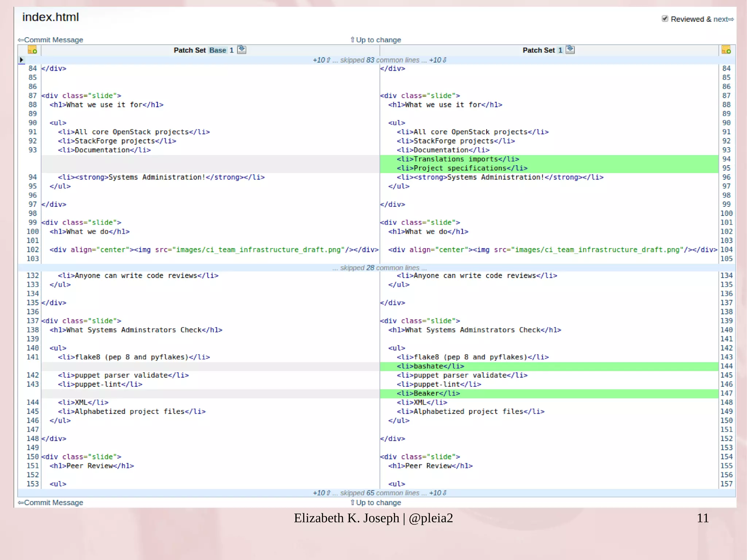Expand 10 lines above in bottom skipped 65 section
747x560 pixels.
click(321, 493)
